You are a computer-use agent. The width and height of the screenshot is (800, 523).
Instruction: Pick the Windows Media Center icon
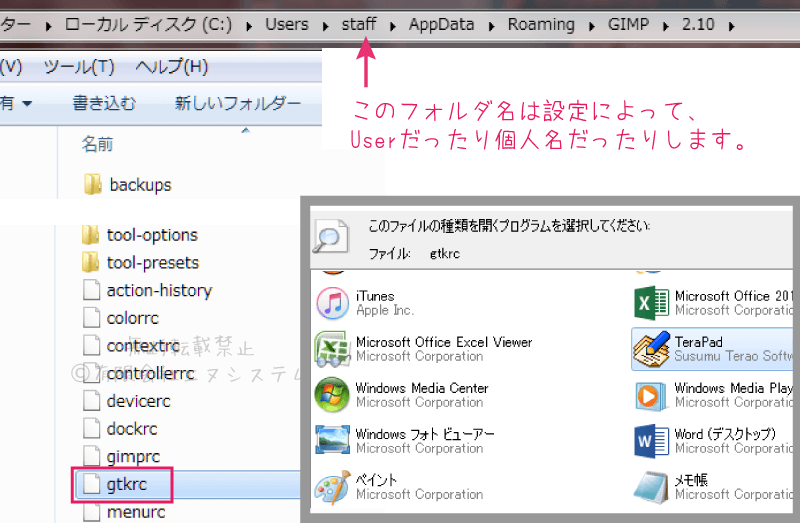click(x=332, y=395)
